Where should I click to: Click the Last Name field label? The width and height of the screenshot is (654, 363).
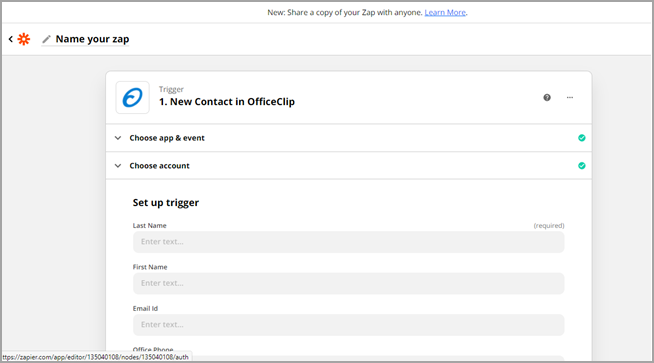(149, 225)
